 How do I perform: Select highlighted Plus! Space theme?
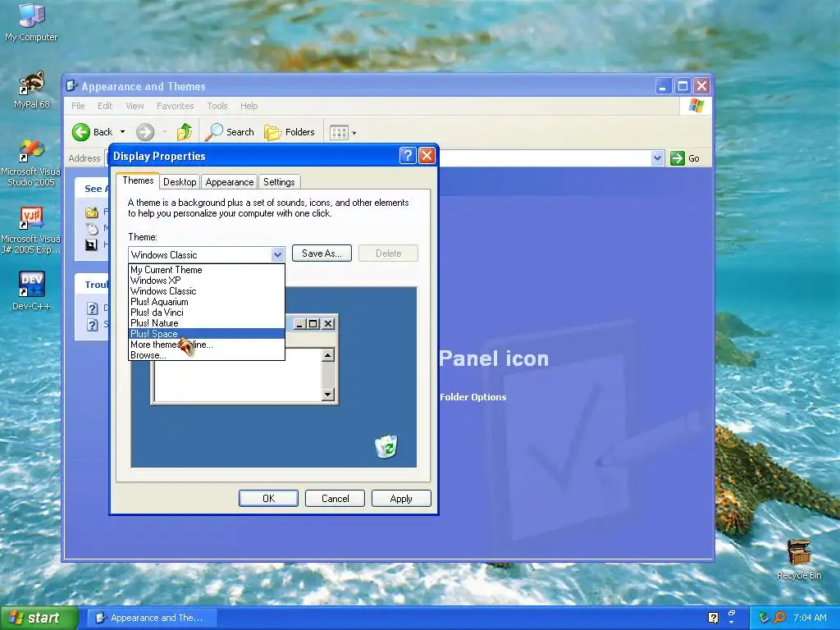pyautogui.click(x=206, y=334)
